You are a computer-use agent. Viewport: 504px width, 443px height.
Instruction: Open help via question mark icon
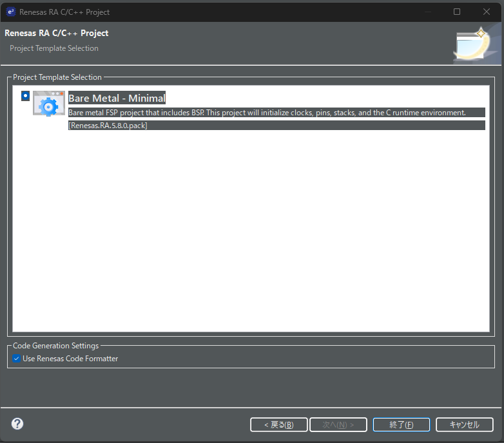[17, 424]
